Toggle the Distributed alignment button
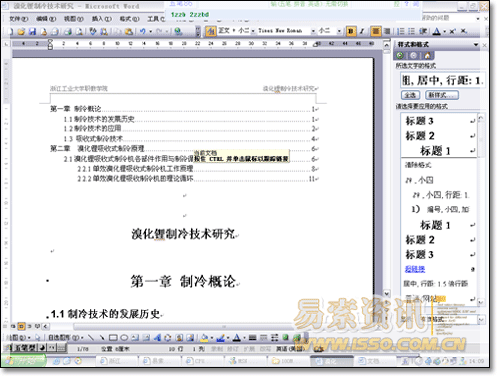The width and height of the screenshot is (500, 378). pos(387,31)
